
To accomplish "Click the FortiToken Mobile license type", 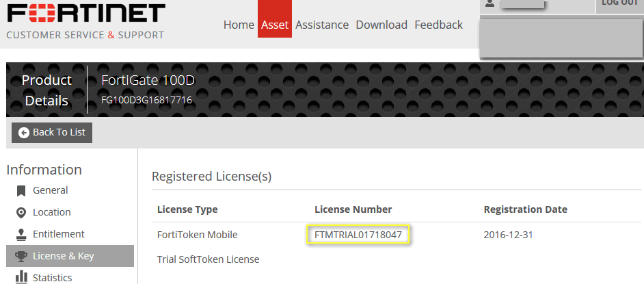I will (197, 235).
